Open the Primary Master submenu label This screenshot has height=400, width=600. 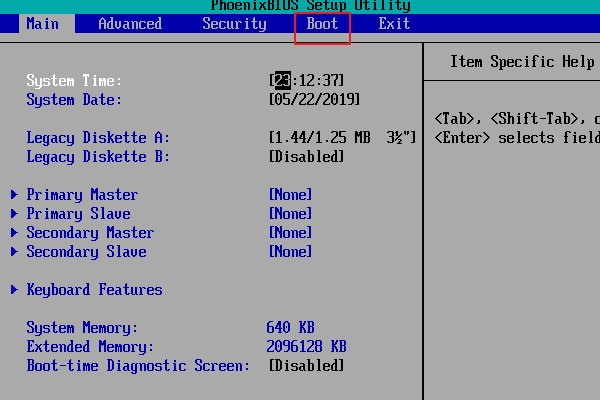click(82, 194)
